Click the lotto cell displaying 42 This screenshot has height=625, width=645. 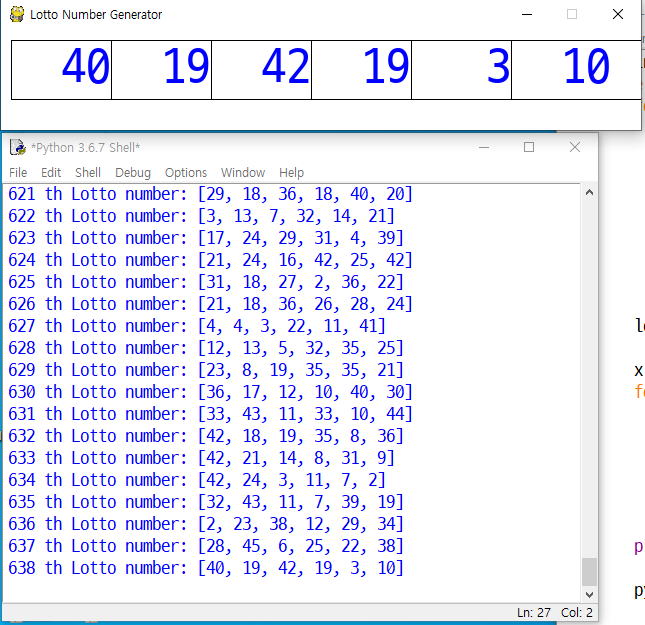(x=262, y=69)
